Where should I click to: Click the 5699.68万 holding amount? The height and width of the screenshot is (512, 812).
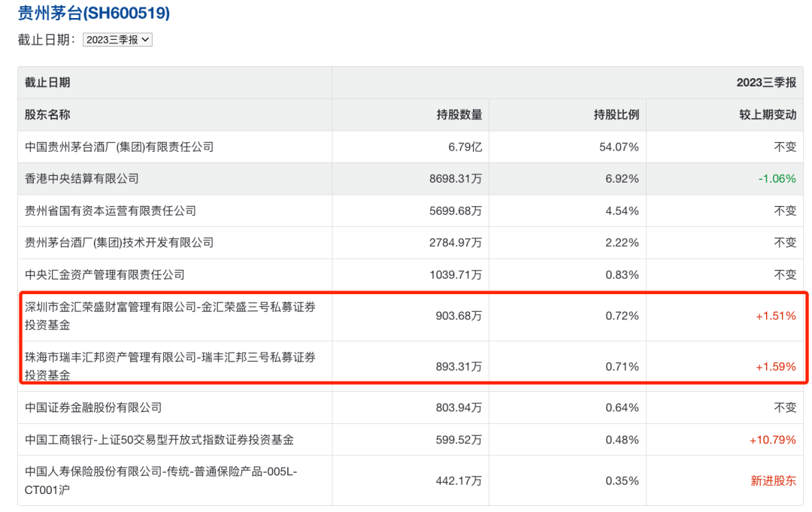[456, 211]
